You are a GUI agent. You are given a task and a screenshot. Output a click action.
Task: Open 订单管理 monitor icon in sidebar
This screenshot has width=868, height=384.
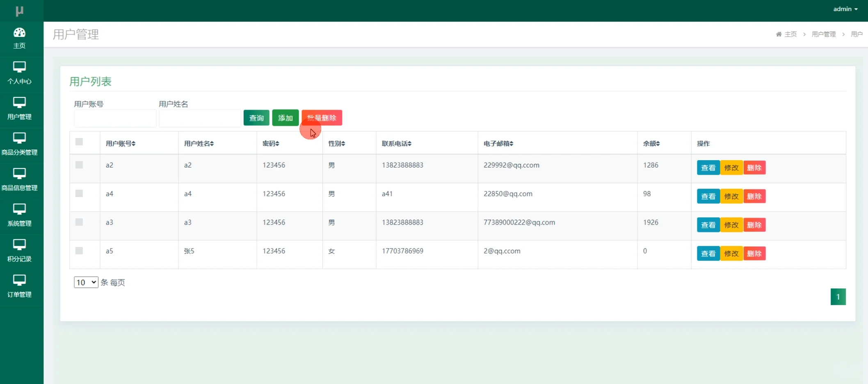19,280
